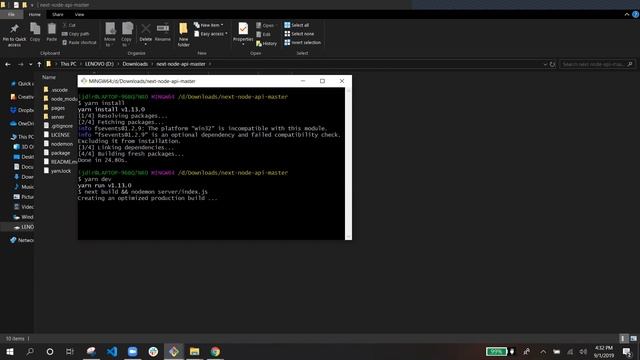Image resolution: width=640 pixels, height=360 pixels.
Task: Open the Move to dropdown
Action: (x=110, y=34)
